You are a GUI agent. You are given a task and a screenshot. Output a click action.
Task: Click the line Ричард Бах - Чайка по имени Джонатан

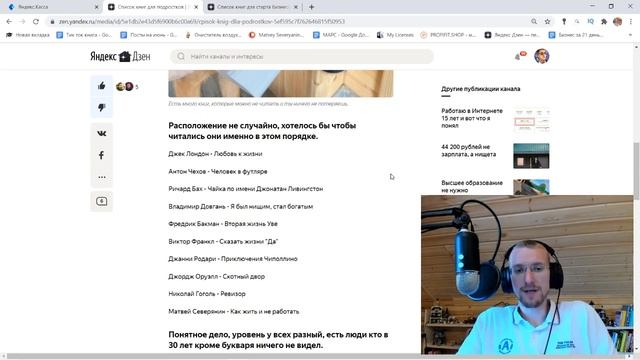click(x=245, y=189)
